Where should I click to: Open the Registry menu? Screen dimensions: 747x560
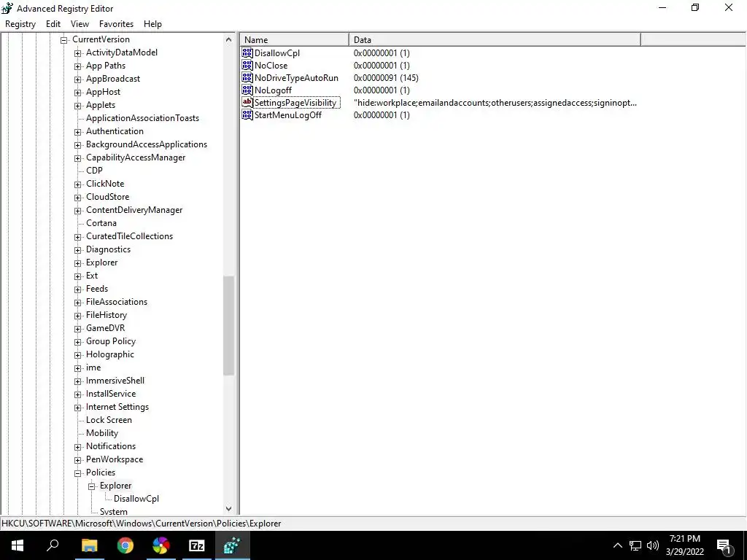tap(20, 24)
